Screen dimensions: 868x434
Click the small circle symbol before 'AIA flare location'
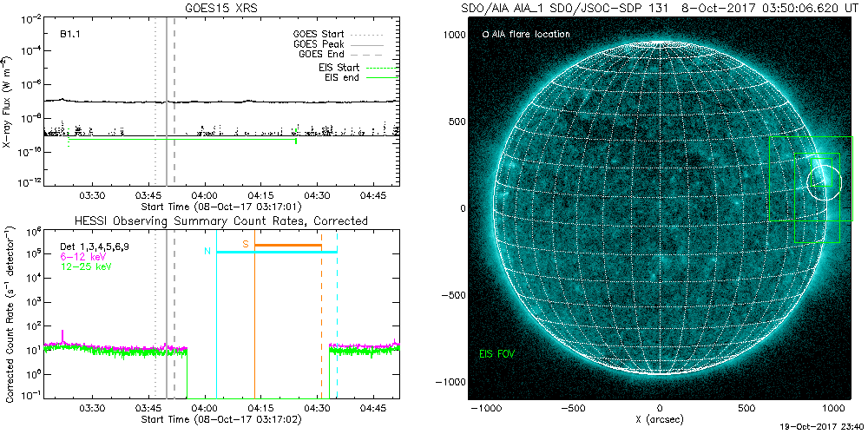click(485, 35)
